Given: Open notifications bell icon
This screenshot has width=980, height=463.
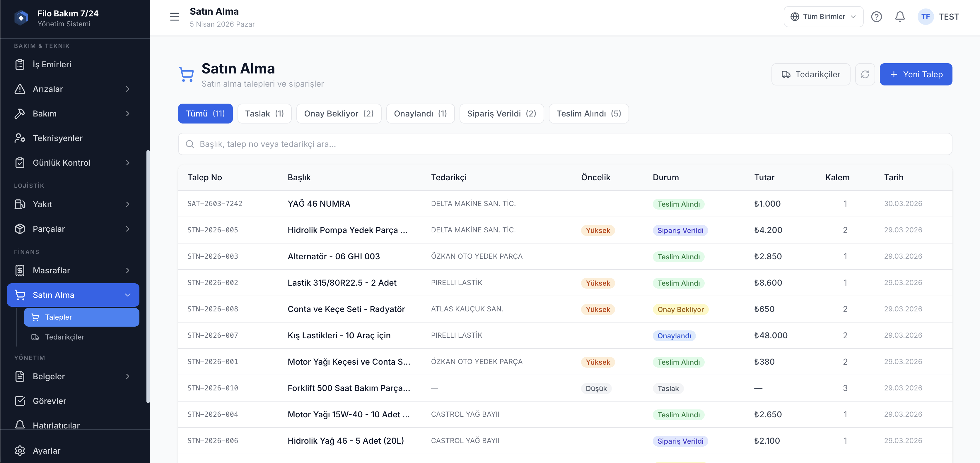Looking at the screenshot, I should pyautogui.click(x=900, y=17).
